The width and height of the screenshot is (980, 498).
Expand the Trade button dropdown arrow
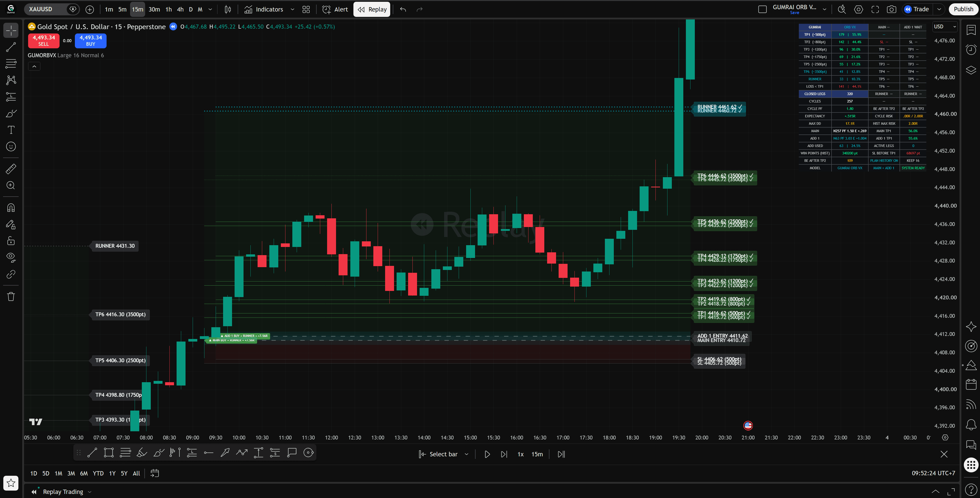939,9
